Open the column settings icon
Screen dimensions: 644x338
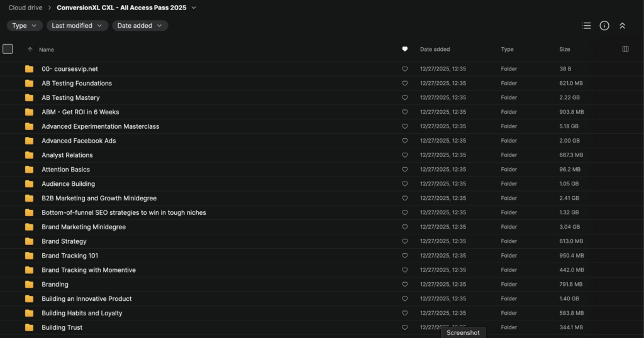[x=625, y=49]
